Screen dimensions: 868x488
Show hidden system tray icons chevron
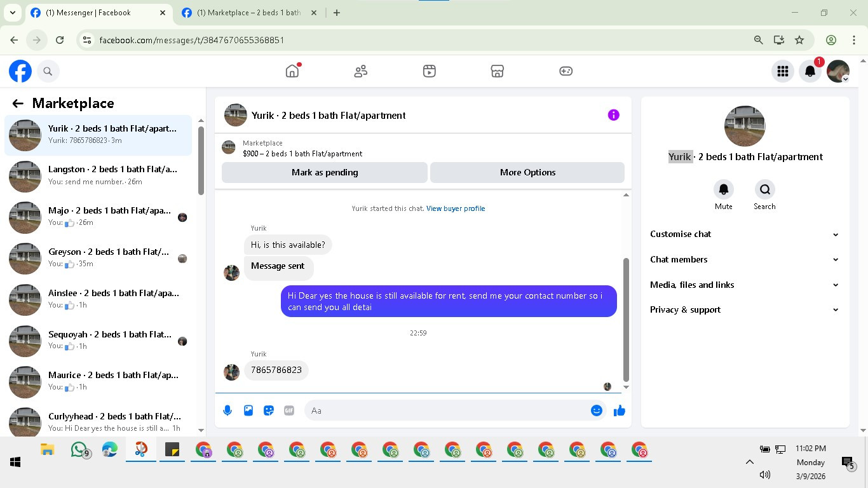point(749,462)
